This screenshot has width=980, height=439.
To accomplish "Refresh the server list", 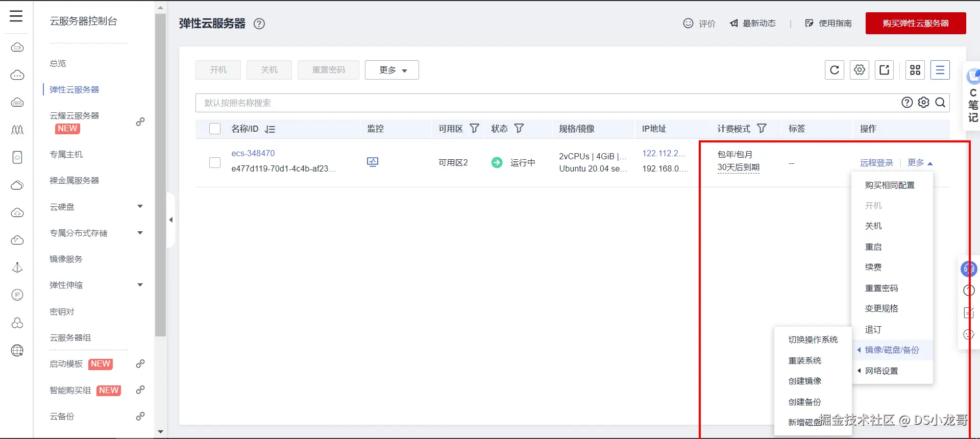I will pyautogui.click(x=835, y=70).
